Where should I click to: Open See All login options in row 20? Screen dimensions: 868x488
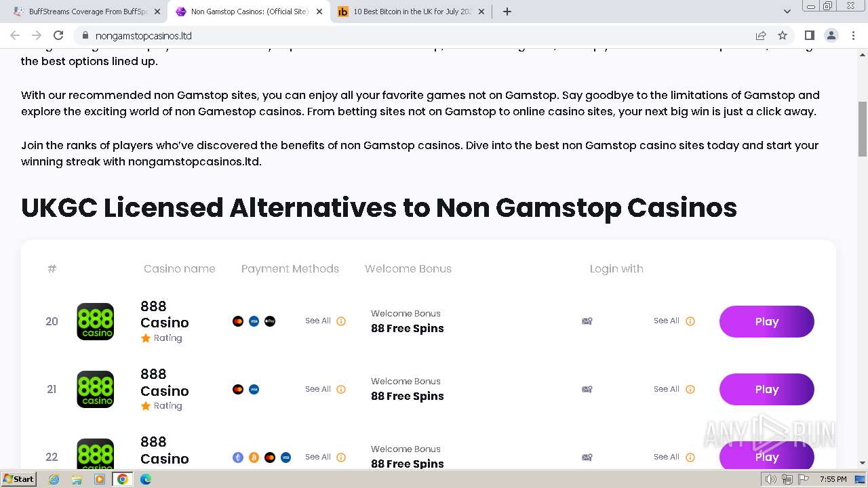(667, 321)
